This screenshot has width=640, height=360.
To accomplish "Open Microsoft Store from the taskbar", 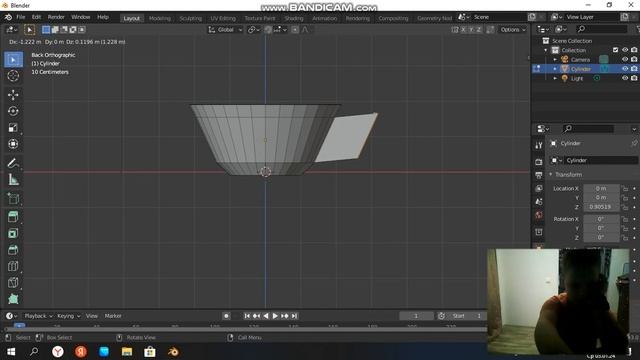I will pos(150,351).
